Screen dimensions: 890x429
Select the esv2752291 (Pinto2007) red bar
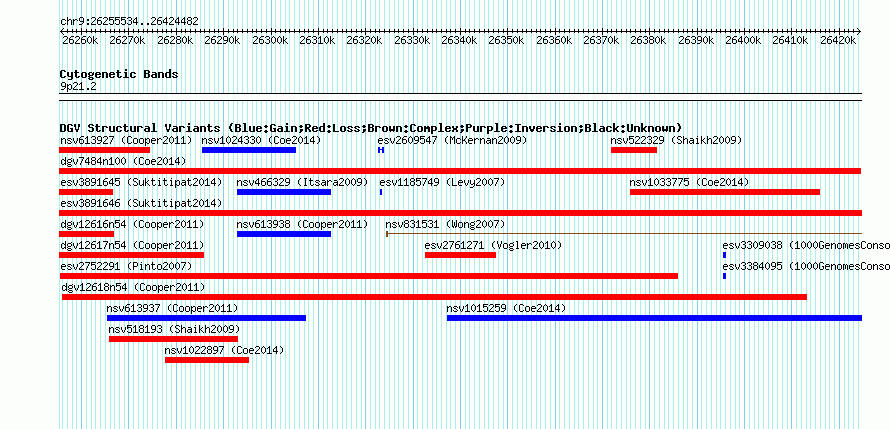pyautogui.click(x=368, y=276)
